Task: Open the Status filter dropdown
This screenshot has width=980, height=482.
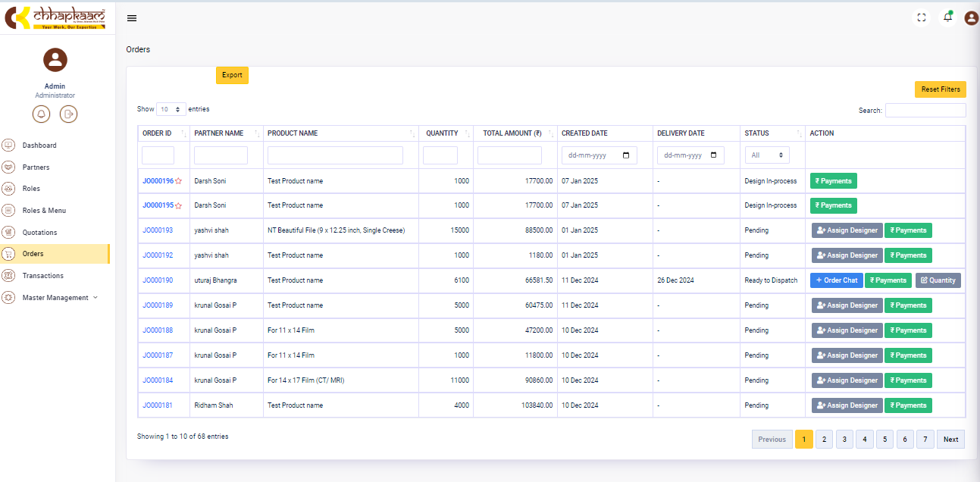Action: (x=766, y=155)
